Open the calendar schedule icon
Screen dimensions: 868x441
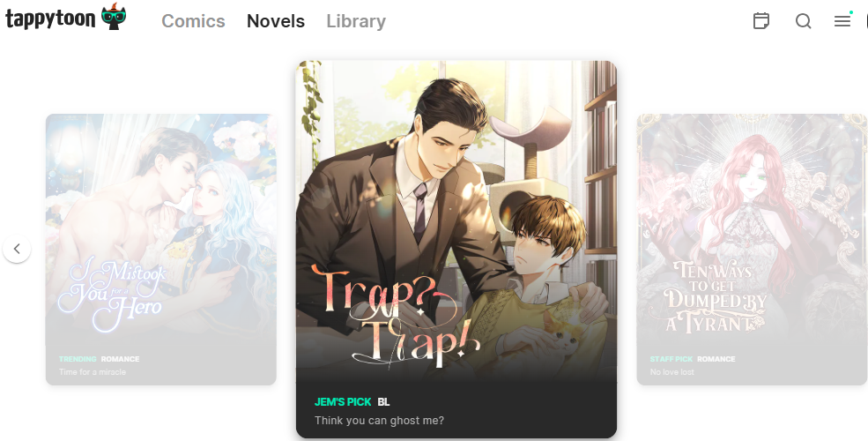point(761,21)
